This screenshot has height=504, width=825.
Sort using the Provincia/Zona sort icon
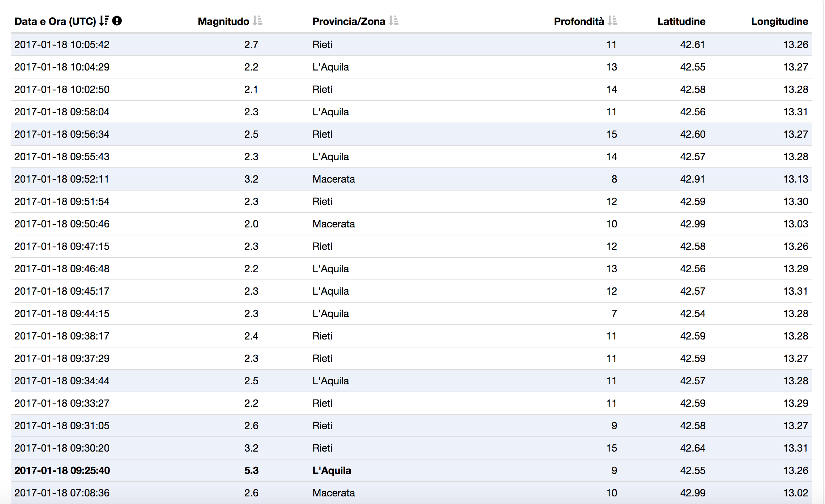pos(394,21)
